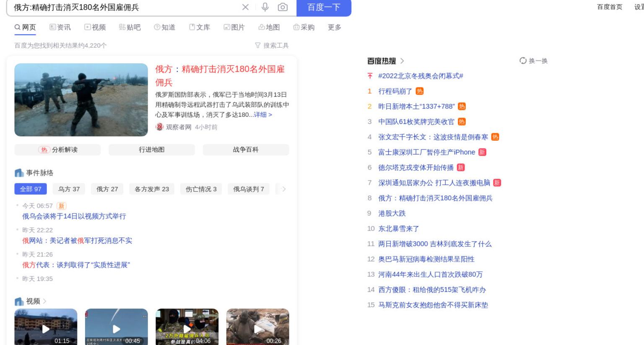Image resolution: width=644 pixels, height=345 pixels.
Task: Open the 地图 tab
Action: pos(269,27)
